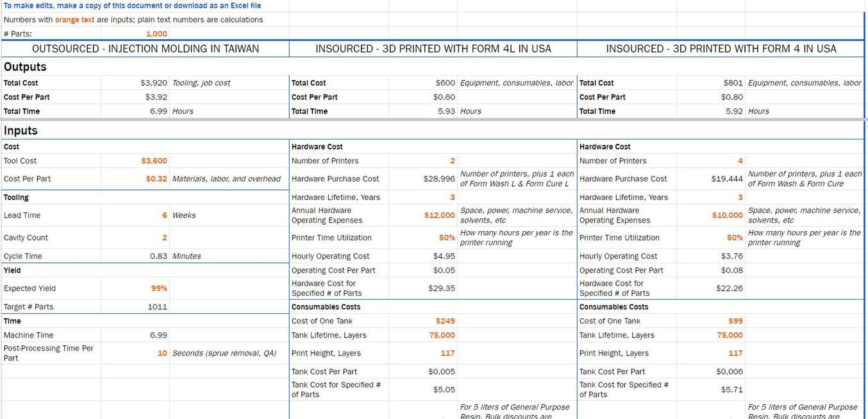Select the Form 4 Number of Printers value

pos(740,161)
